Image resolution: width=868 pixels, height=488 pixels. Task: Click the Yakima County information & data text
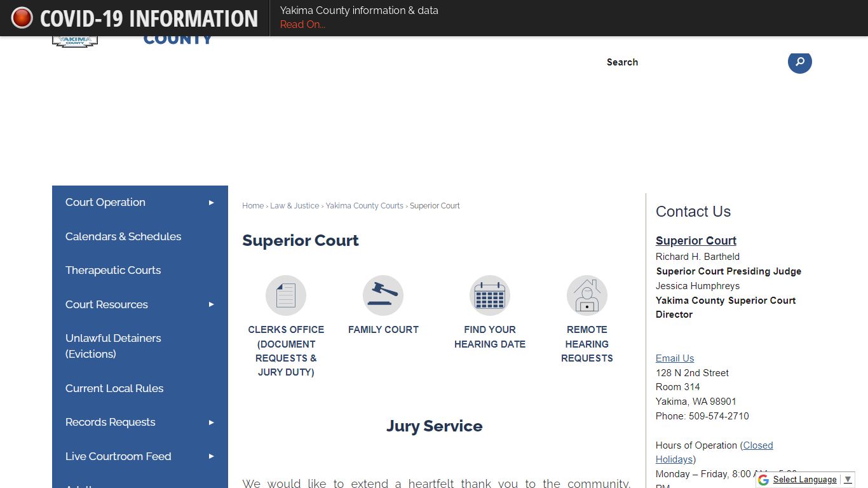[359, 11]
